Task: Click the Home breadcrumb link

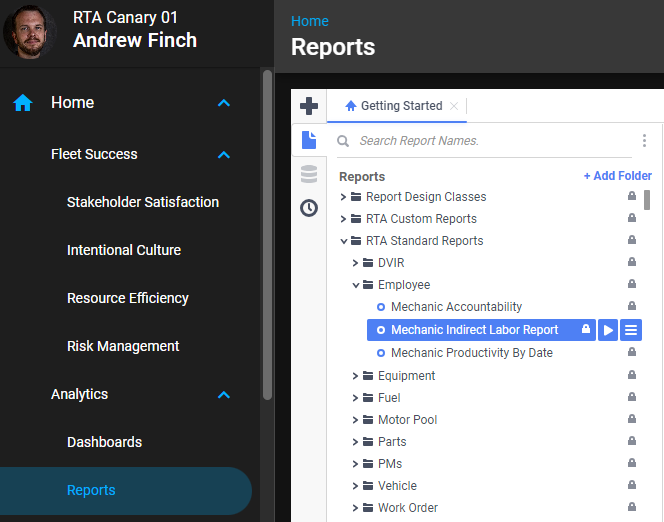Action: coord(309,21)
